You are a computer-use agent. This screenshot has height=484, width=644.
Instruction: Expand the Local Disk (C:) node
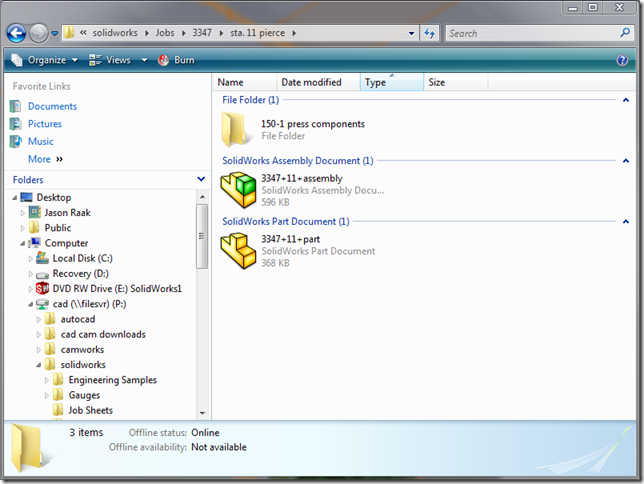(x=30, y=259)
